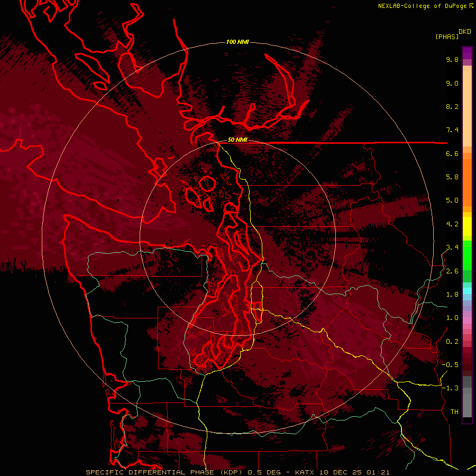Click the [PHAS] units label

pos(447,36)
